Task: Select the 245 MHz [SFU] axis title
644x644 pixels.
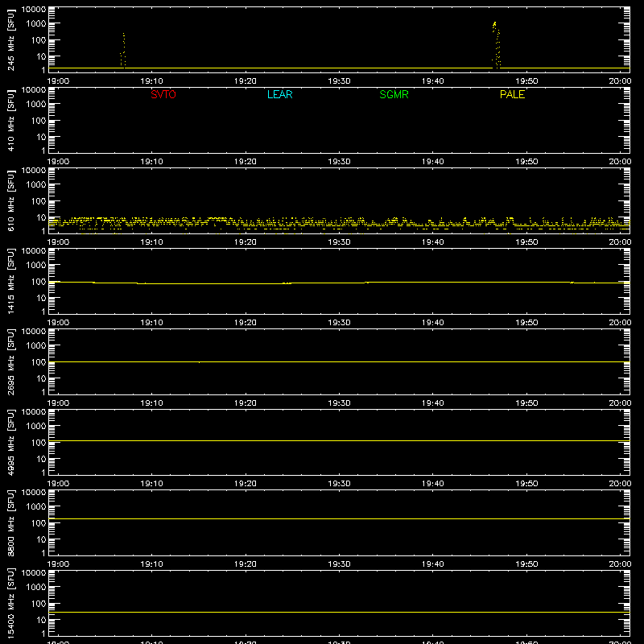Action: click(x=11, y=39)
